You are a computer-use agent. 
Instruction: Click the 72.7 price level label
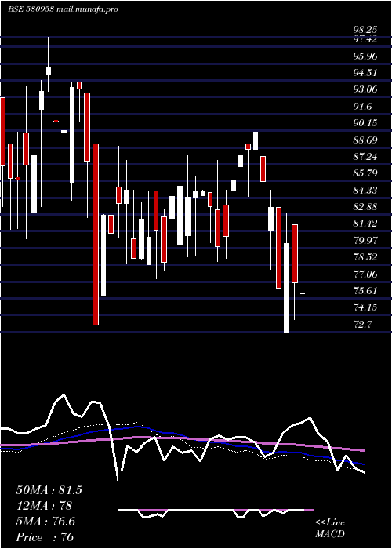[x=362, y=324]
